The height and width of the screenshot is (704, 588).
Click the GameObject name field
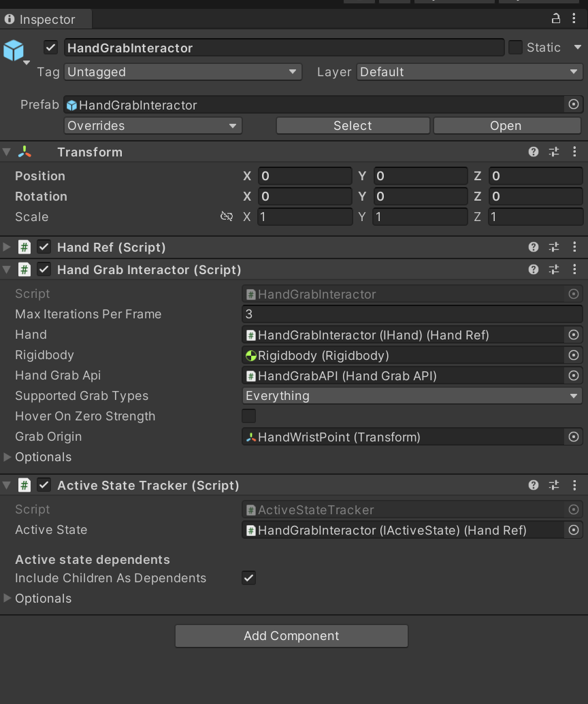[x=284, y=48]
